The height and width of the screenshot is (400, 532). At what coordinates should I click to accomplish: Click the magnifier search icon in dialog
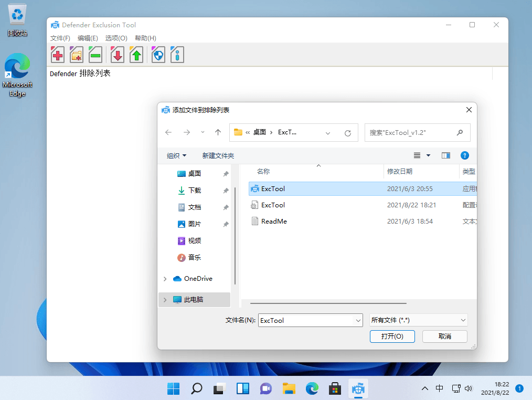460,132
